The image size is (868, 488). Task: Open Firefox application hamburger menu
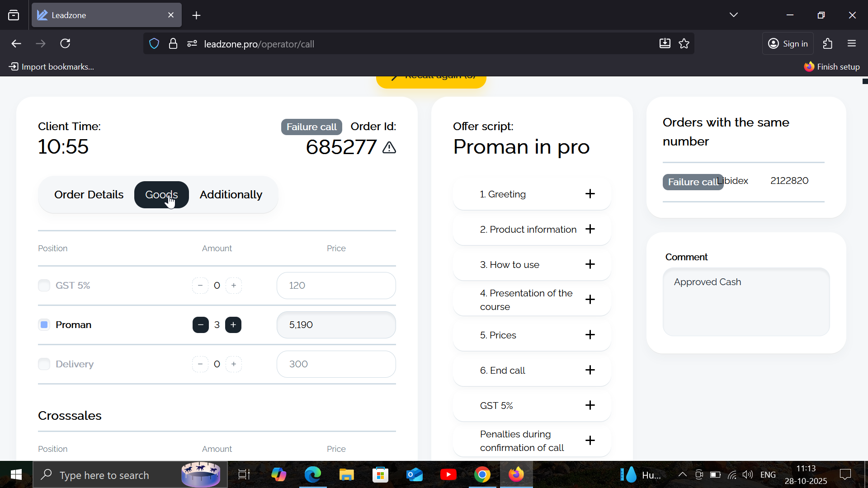(x=852, y=44)
